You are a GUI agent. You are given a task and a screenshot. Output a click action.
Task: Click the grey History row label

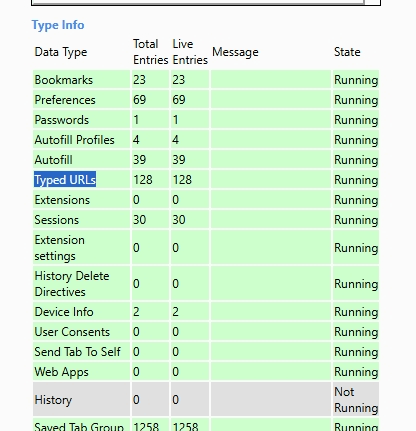pos(53,400)
